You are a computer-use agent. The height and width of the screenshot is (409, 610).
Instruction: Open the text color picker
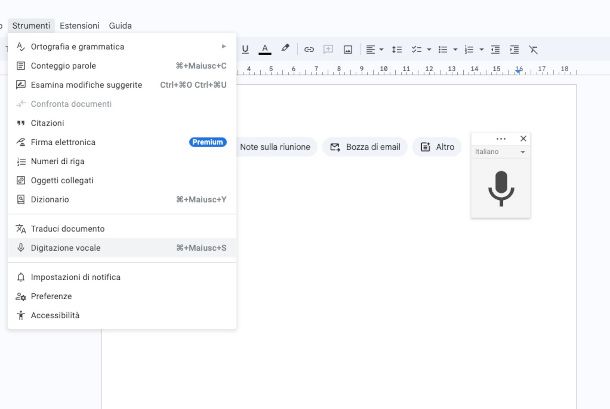[x=264, y=48]
